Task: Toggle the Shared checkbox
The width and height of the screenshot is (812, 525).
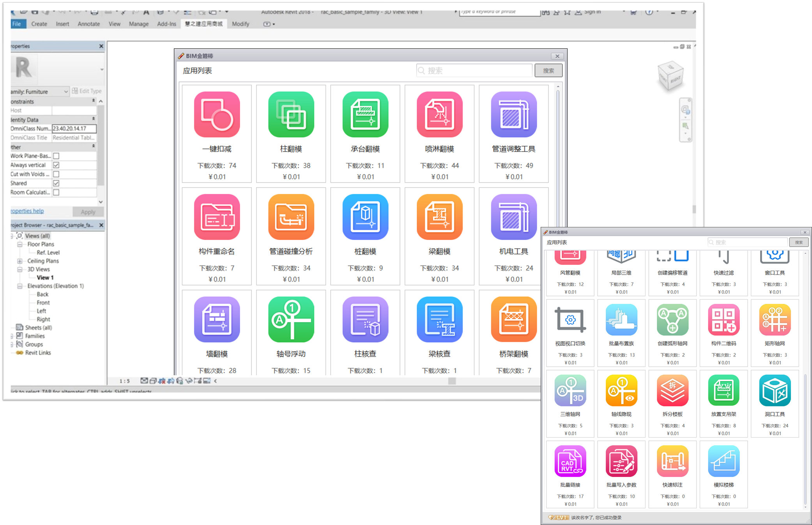Action: [x=56, y=183]
